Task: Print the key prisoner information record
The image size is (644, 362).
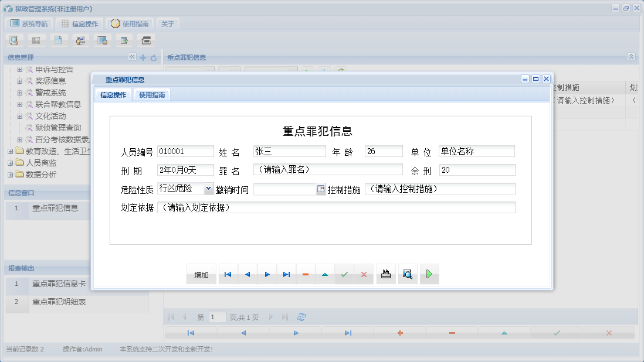Action: click(385, 274)
